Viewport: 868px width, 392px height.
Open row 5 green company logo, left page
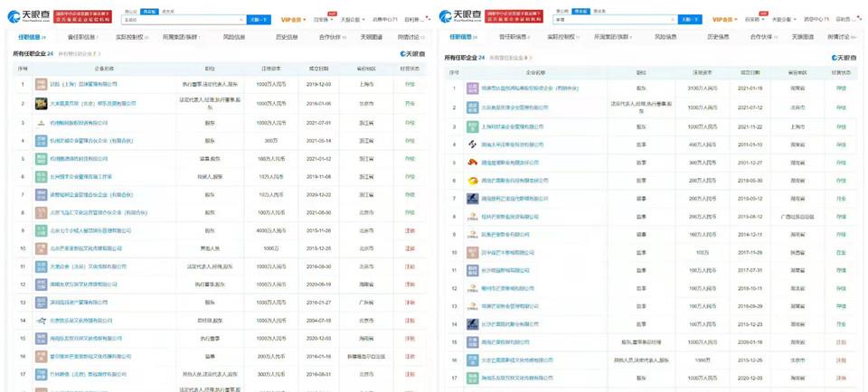click(x=41, y=159)
